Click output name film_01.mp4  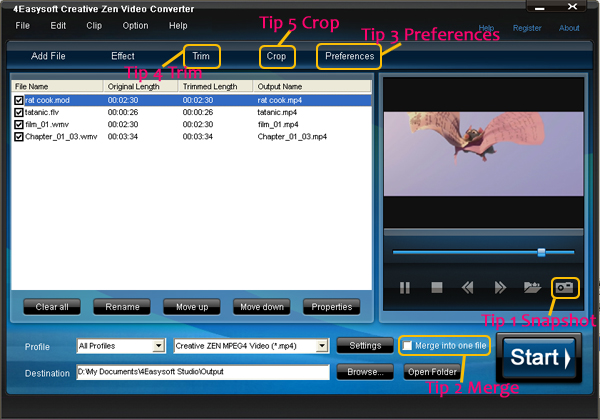[x=278, y=125]
